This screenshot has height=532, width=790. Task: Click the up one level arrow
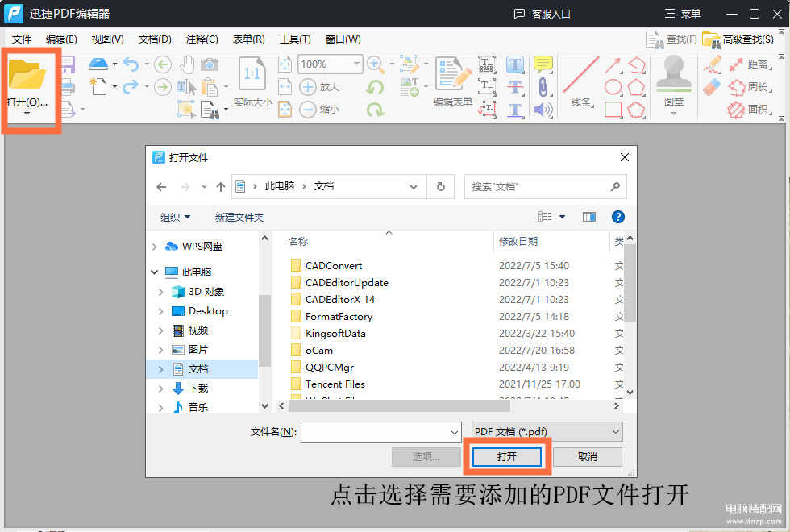click(221, 187)
